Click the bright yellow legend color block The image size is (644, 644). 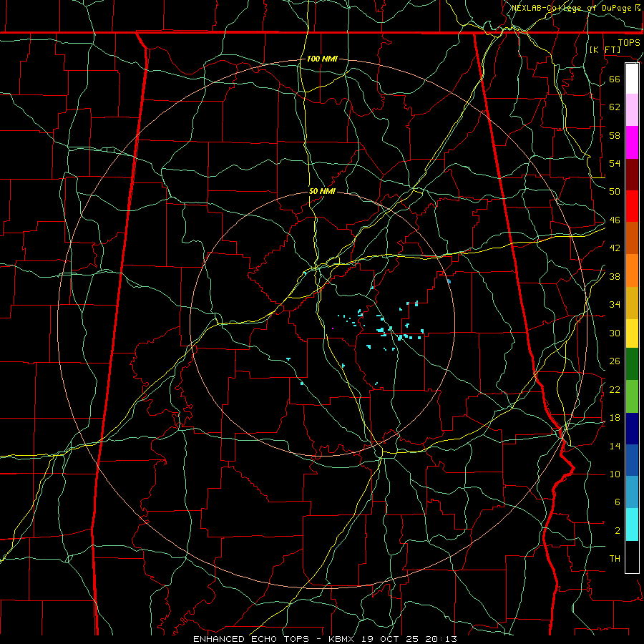(632, 333)
